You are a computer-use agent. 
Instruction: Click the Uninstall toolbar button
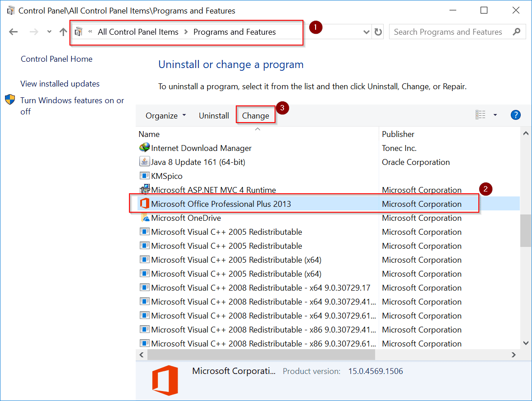214,116
